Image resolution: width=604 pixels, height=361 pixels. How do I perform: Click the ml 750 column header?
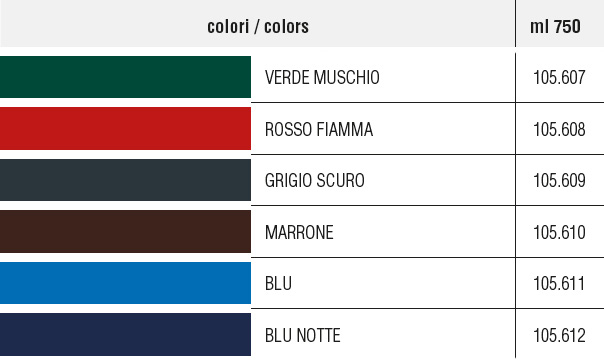click(555, 27)
